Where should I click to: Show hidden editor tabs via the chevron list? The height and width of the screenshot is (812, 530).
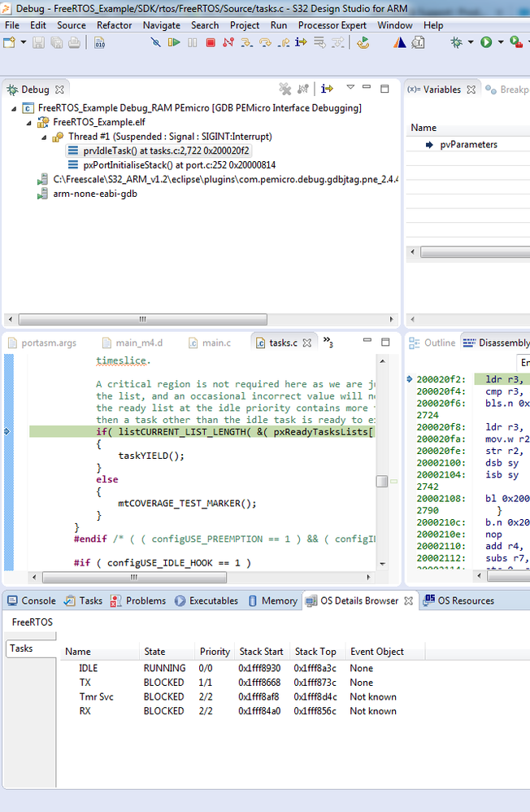point(328,342)
